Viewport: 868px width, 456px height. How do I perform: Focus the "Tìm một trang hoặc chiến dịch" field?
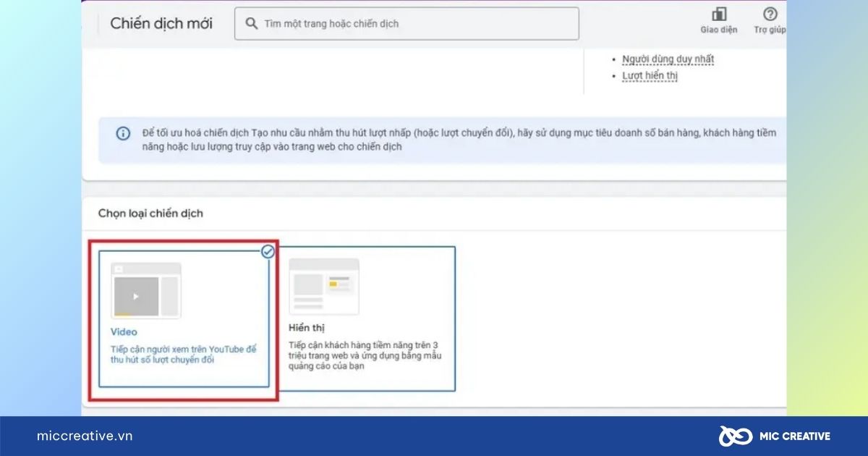[x=412, y=23]
